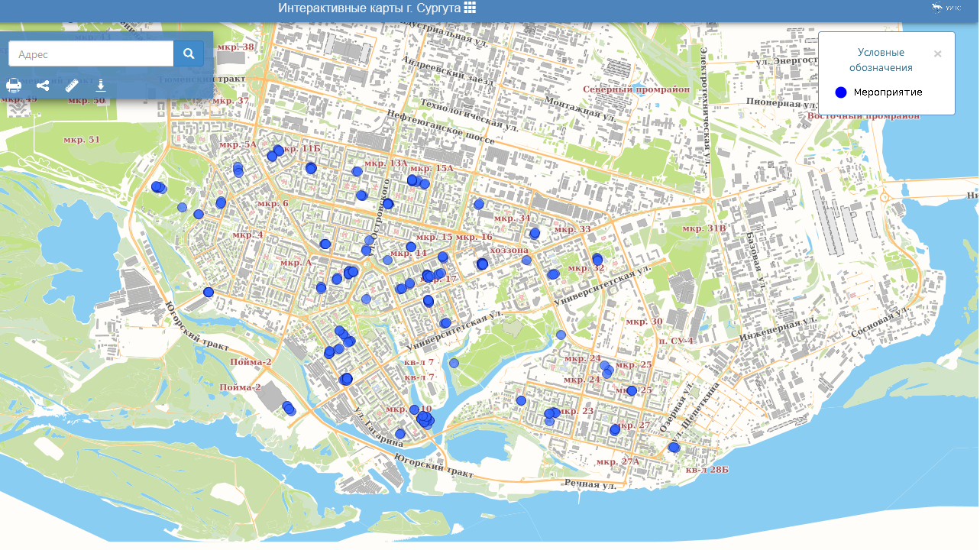The width and height of the screenshot is (980, 550).
Task: Open the event marker by Пойма-2
Action: pos(289,409)
